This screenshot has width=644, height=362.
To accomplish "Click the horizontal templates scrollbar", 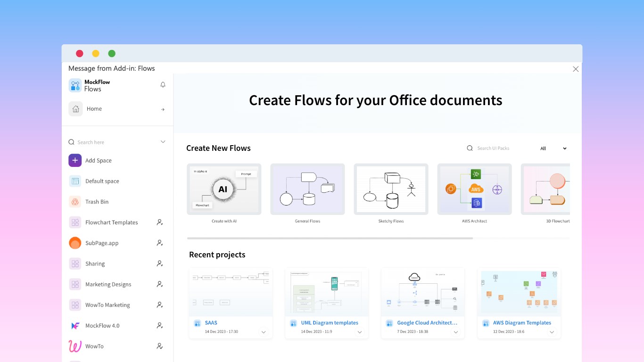I will coord(330,239).
